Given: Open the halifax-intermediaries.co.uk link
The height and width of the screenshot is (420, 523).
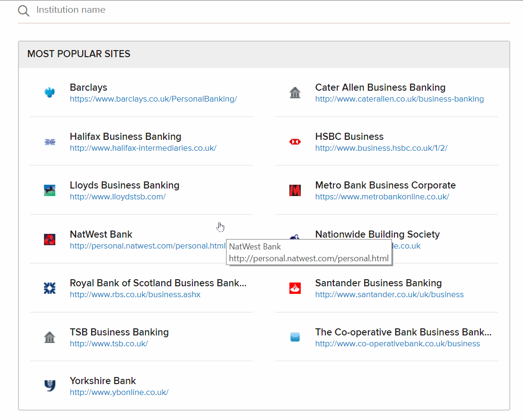Looking at the screenshot, I should pos(143,148).
